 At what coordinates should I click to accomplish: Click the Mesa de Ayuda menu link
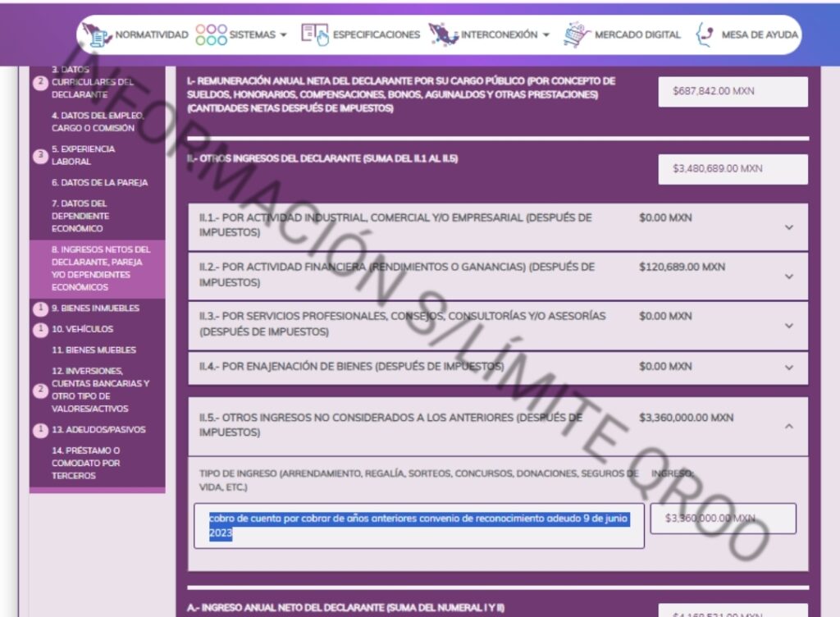pyautogui.click(x=759, y=35)
